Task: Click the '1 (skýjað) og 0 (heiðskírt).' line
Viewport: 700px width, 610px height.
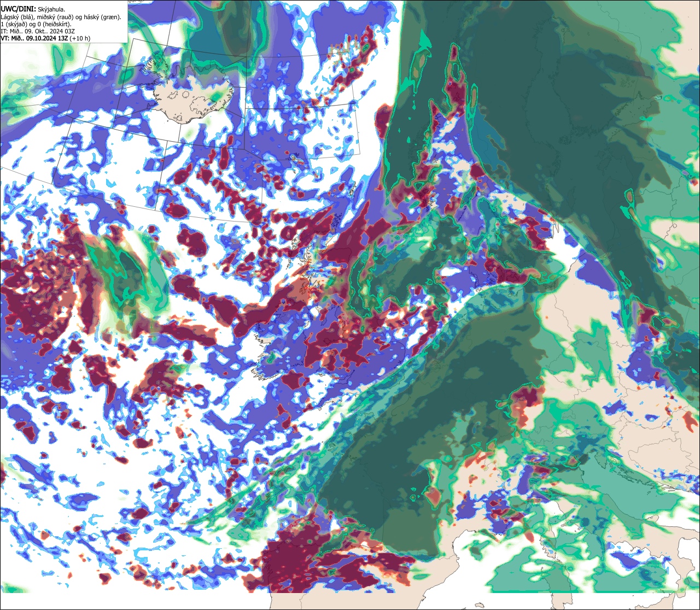Action: (x=36, y=24)
